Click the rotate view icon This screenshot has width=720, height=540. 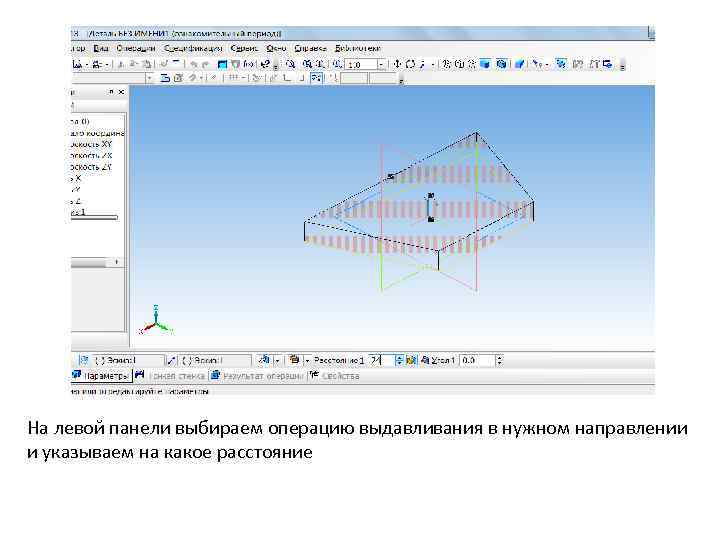410,65
